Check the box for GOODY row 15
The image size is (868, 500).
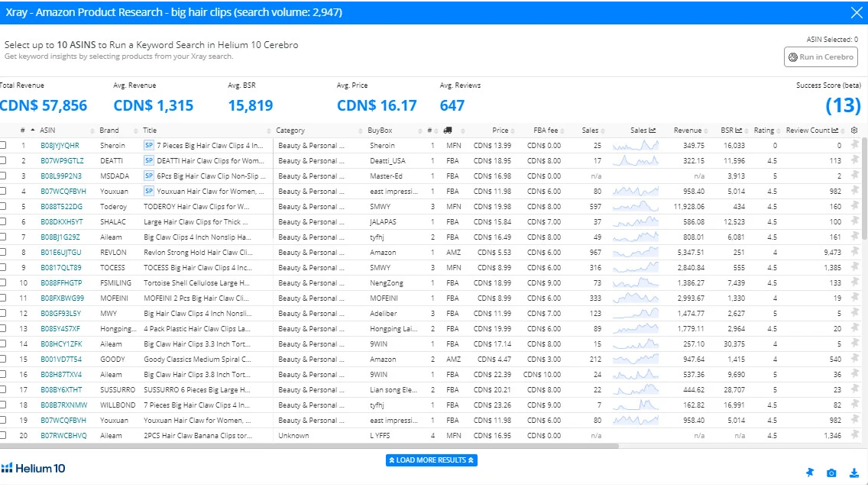click(3, 360)
